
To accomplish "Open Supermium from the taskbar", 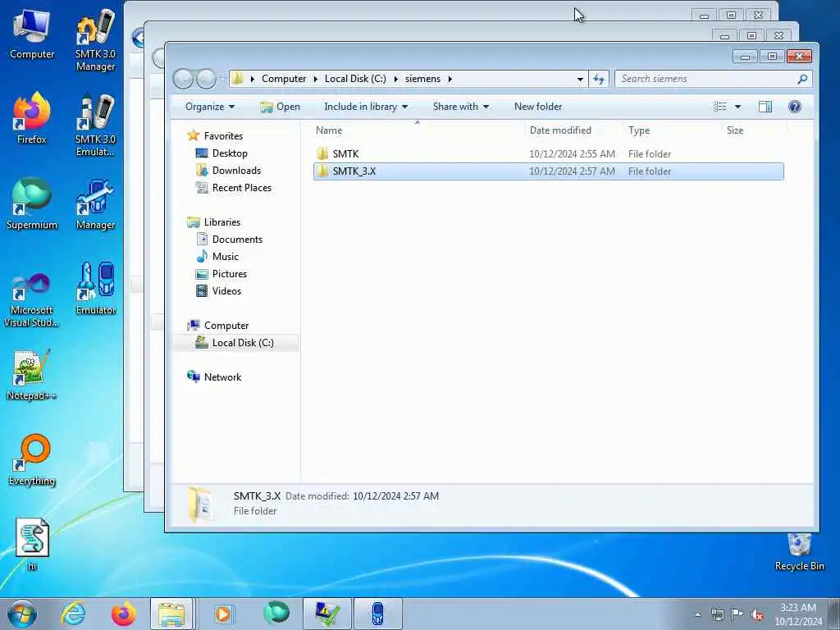I will (276, 614).
